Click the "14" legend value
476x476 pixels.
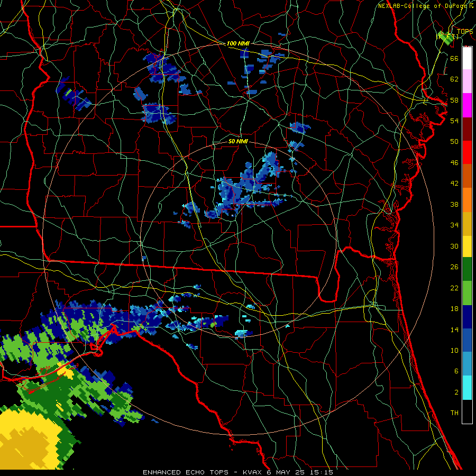click(x=454, y=329)
